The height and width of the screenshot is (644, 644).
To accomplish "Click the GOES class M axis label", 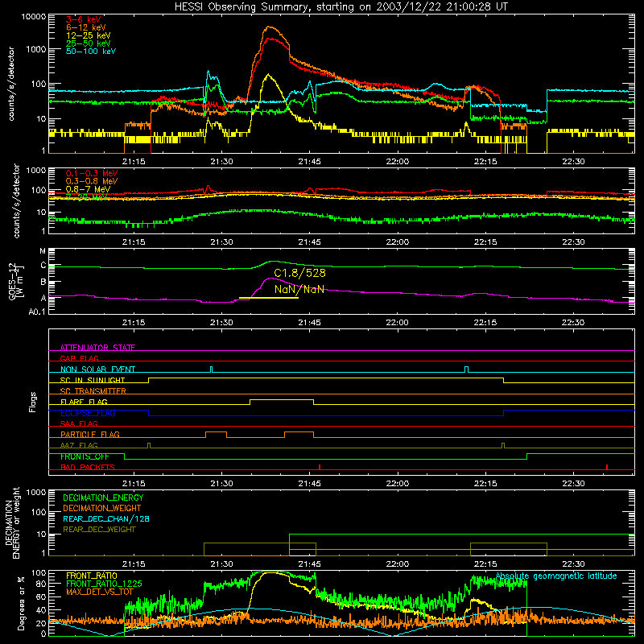I will click(x=43, y=251).
